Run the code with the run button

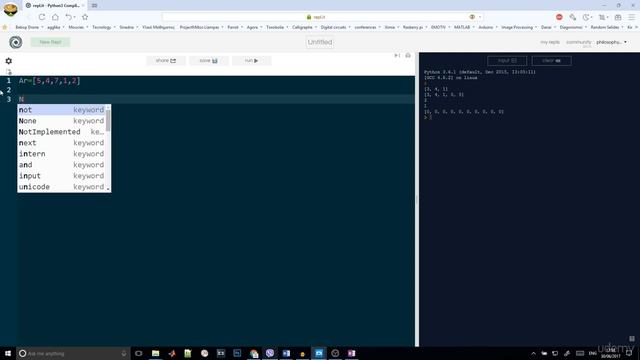pos(251,61)
